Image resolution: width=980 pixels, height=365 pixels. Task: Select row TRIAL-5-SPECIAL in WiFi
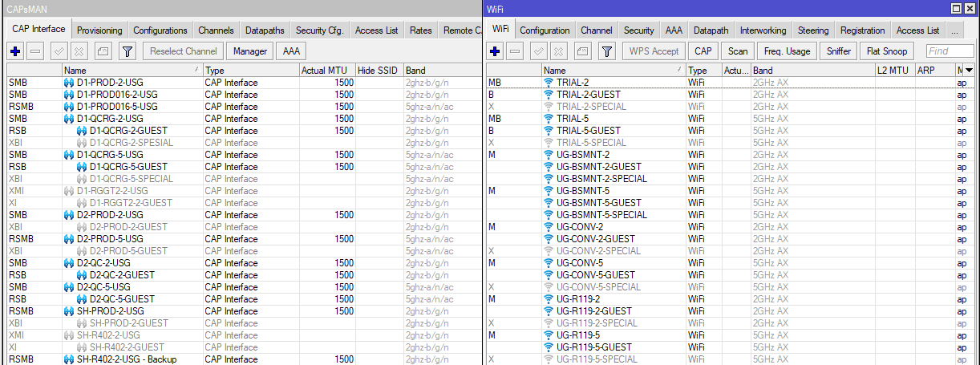coord(731,143)
